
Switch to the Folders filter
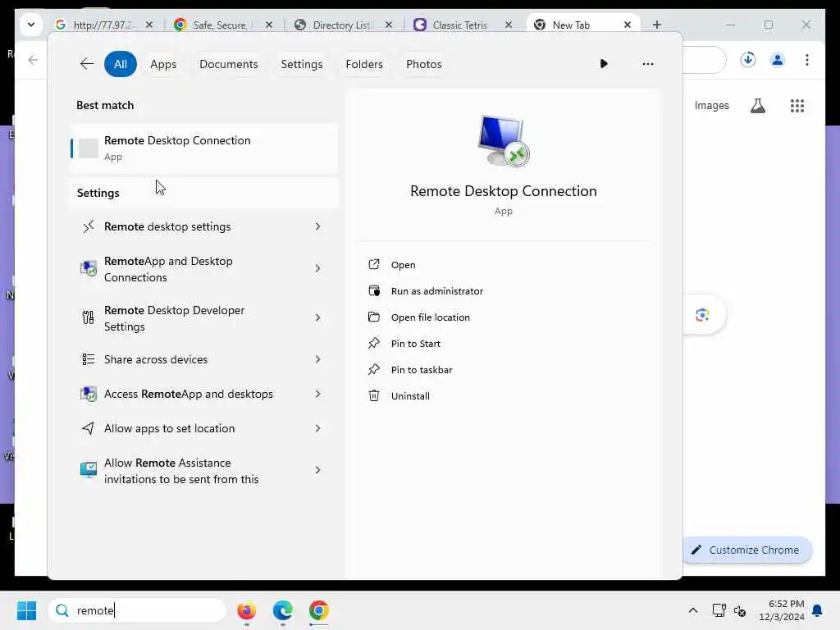coord(364,64)
